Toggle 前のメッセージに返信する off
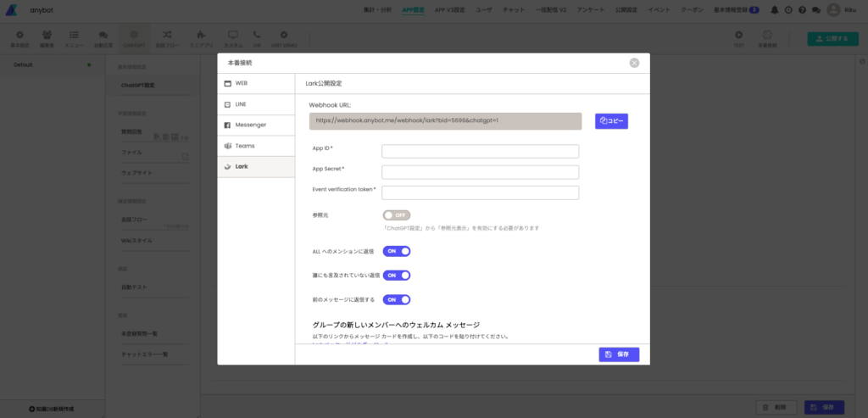This screenshot has height=418, width=868. coord(397,299)
